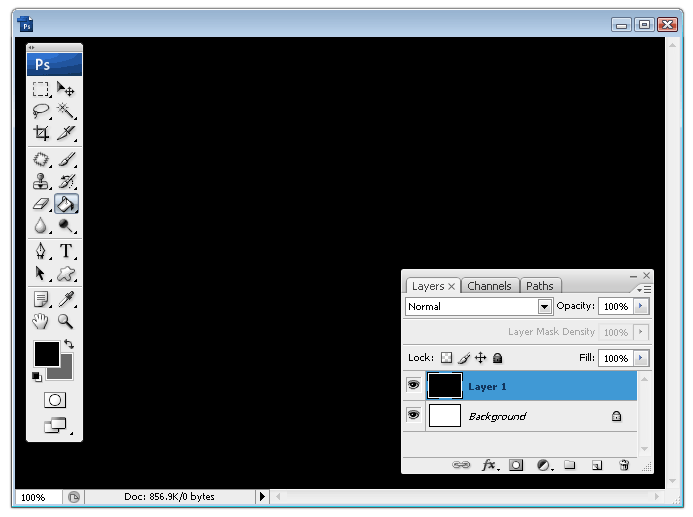Viewport: 693px width, 517px height.
Task: Select the Blur tool
Action: 41,226
